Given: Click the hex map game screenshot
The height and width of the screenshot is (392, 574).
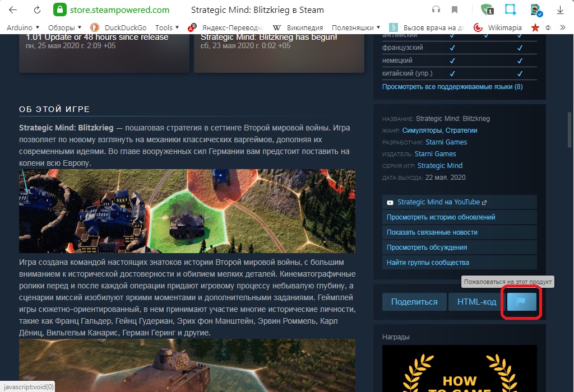Looking at the screenshot, I should (x=187, y=212).
